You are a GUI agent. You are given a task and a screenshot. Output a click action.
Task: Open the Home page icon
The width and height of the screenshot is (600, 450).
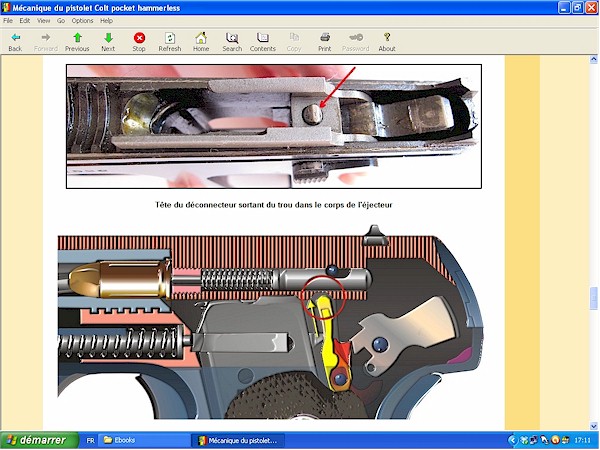pyautogui.click(x=201, y=38)
